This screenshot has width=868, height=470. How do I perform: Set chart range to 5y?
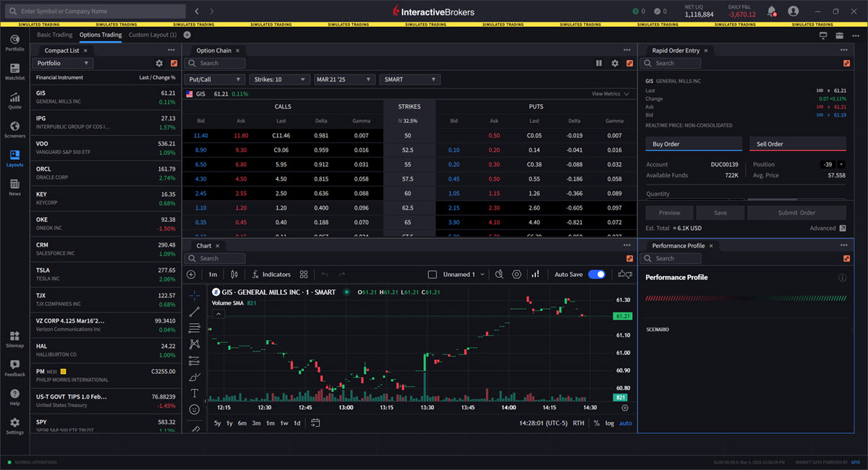coord(218,423)
